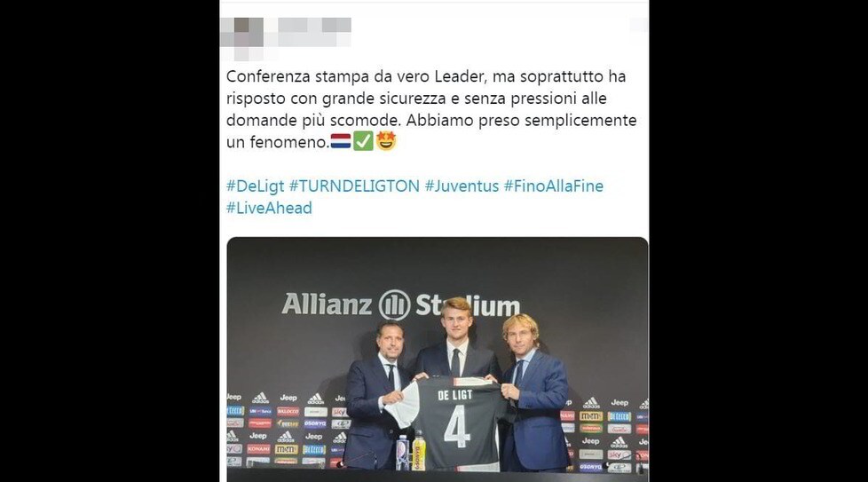
Task: Click the star-eyes smiley emoji
Action: tap(386, 141)
